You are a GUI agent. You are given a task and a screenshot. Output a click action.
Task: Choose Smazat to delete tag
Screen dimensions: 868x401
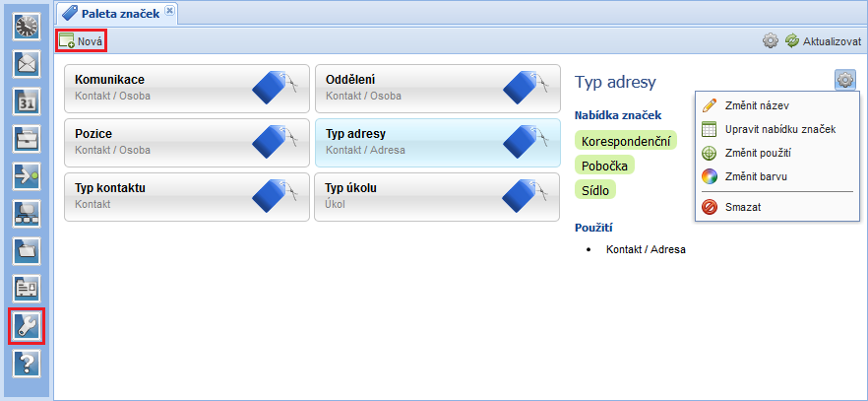(x=743, y=207)
